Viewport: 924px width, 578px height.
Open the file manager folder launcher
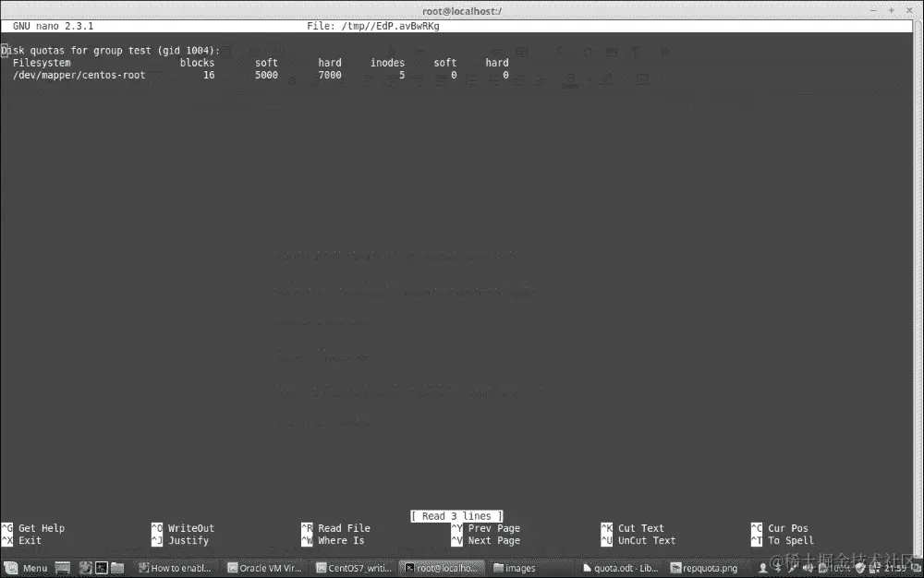click(117, 568)
